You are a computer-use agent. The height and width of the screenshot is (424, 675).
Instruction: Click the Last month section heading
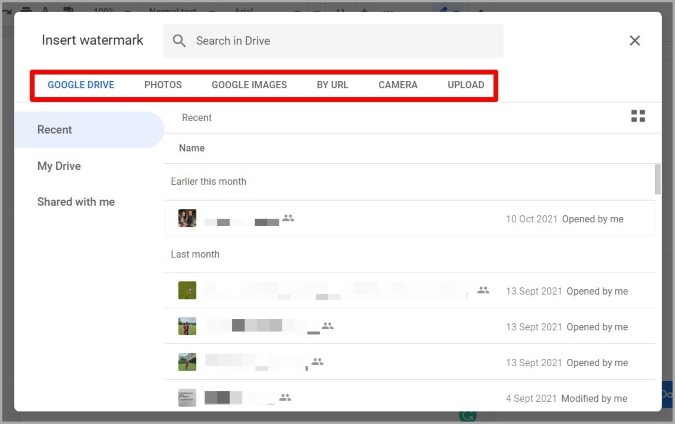coord(195,254)
